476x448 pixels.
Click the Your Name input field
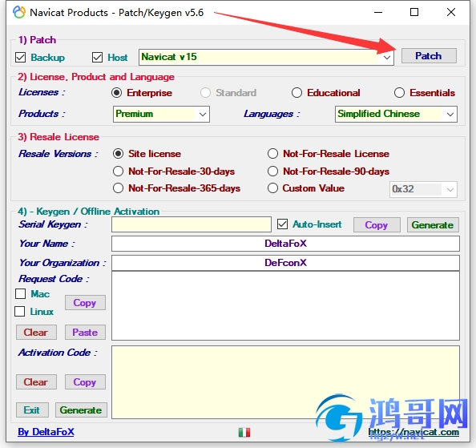pyautogui.click(x=285, y=244)
